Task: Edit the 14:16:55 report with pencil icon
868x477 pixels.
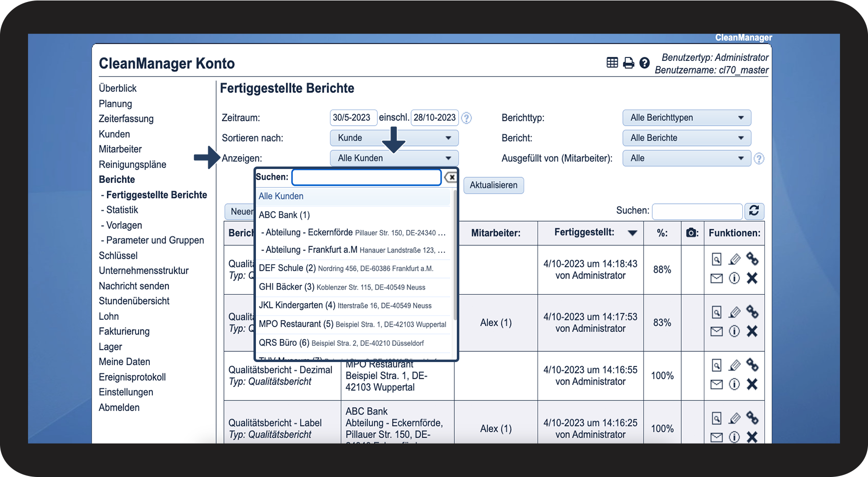Action: (734, 365)
